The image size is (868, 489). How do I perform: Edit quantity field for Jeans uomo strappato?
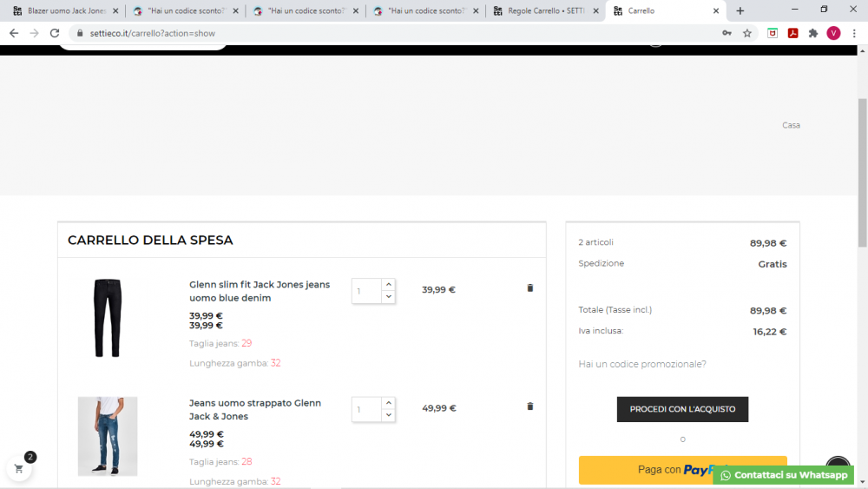(366, 410)
